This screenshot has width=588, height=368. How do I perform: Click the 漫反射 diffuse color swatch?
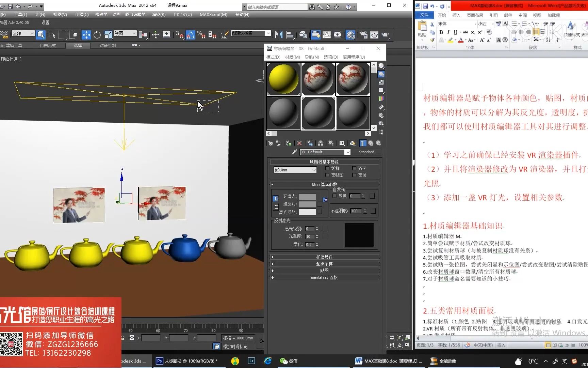(x=307, y=204)
